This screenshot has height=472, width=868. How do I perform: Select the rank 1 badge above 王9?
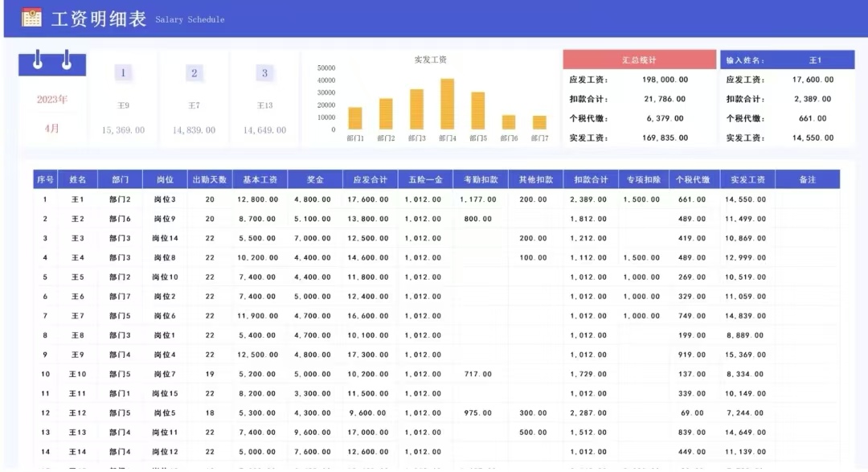(122, 72)
